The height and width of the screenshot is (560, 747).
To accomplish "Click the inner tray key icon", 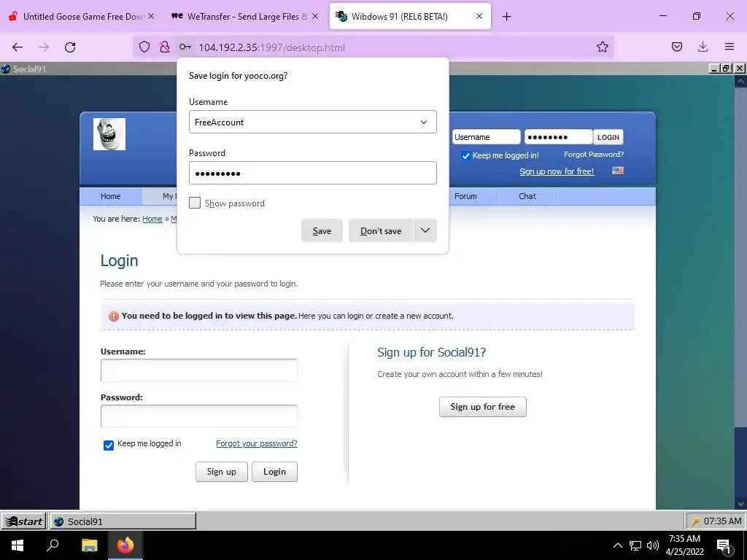I will (695, 521).
